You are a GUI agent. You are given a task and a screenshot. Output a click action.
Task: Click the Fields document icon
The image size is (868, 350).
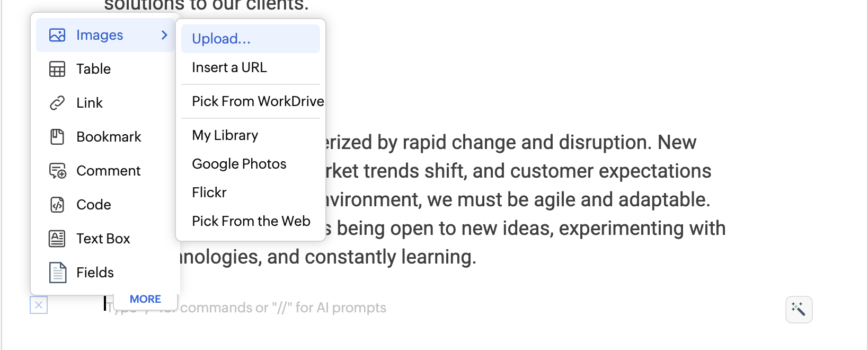(x=57, y=273)
